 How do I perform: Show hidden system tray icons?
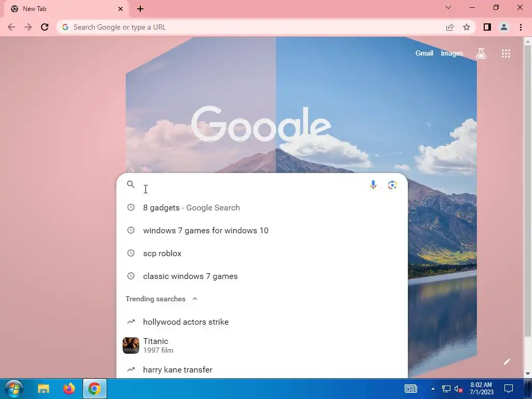coord(433,389)
